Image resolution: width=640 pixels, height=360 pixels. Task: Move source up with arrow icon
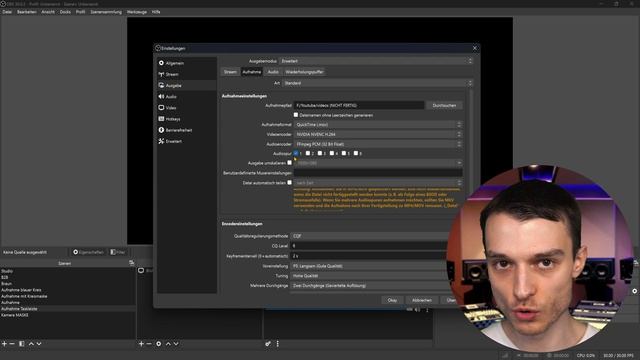pyautogui.click(x=168, y=344)
